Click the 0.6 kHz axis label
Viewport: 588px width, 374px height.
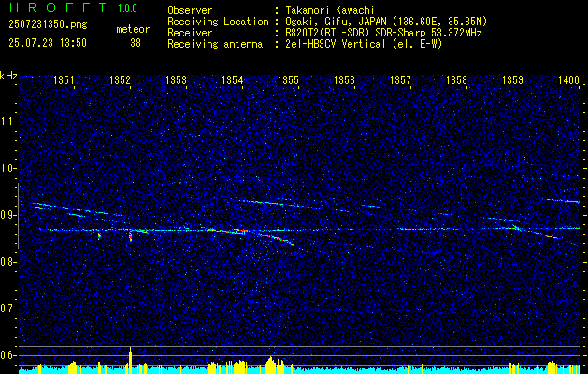7,355
